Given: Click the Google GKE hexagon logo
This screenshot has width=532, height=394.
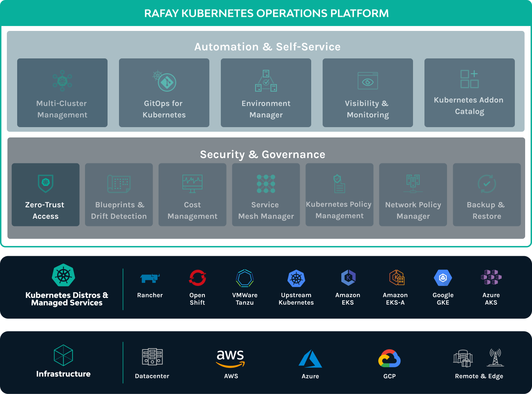Looking at the screenshot, I should (x=443, y=278).
